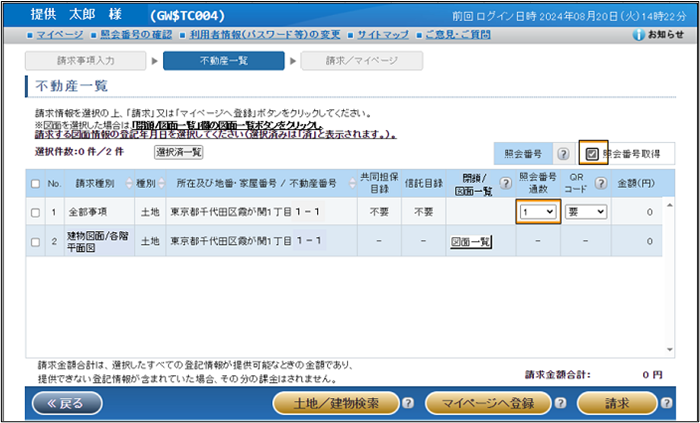Click the 土地/建物検索 button

pos(336,403)
